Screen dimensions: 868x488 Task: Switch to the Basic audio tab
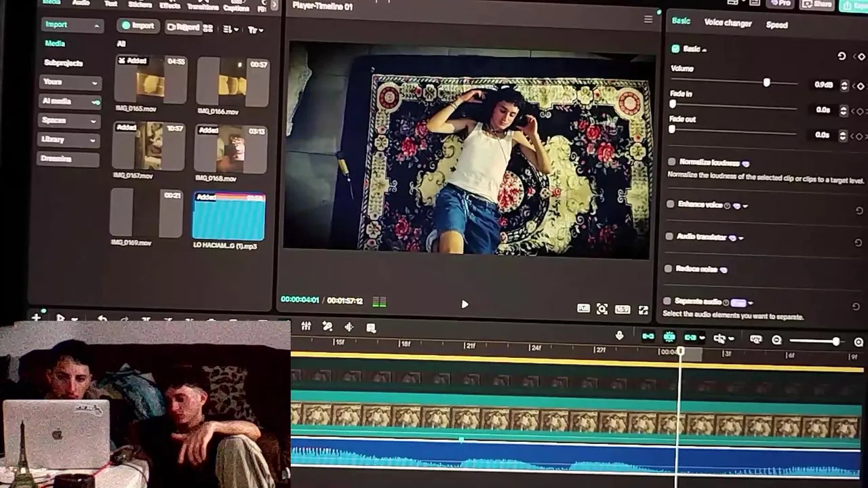[681, 21]
